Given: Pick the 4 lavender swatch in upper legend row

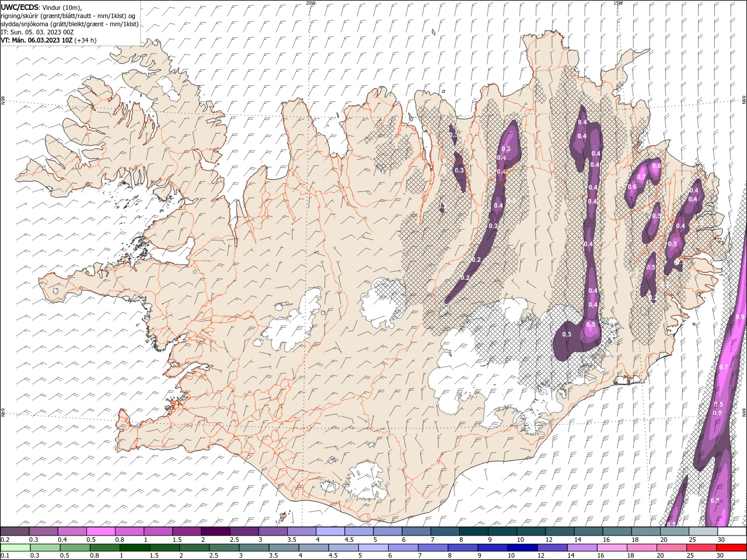Looking at the screenshot, I should (330, 531).
